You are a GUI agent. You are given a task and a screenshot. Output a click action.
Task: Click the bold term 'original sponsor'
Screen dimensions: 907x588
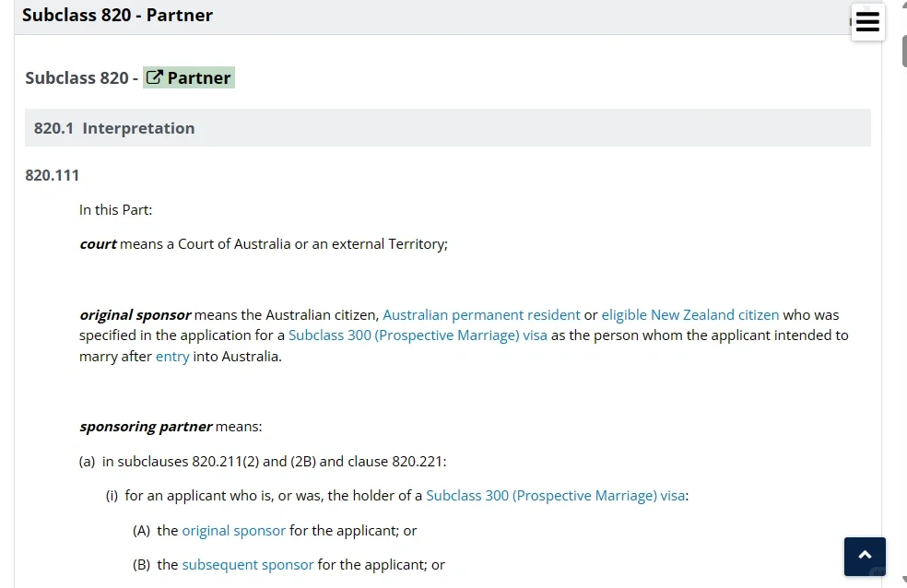coord(135,315)
